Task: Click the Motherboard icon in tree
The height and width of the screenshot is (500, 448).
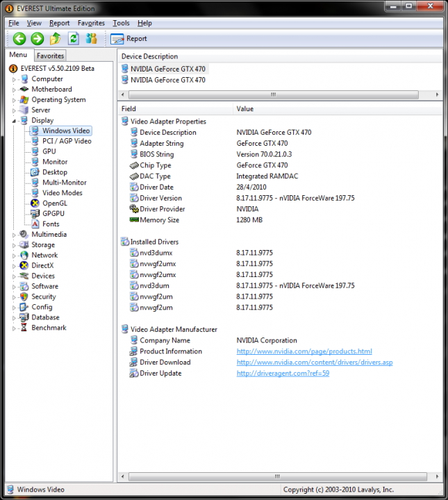Action: pyautogui.click(x=24, y=89)
